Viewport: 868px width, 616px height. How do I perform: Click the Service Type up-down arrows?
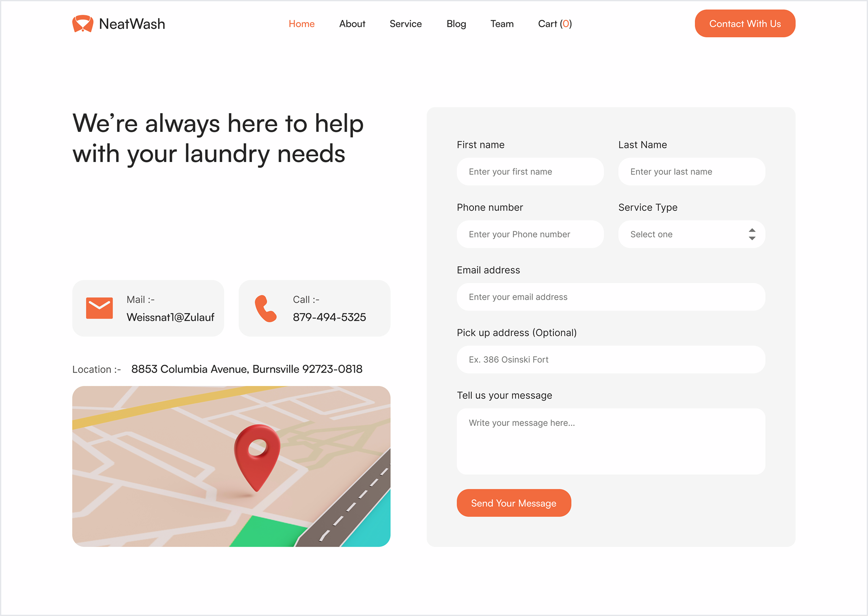[752, 234]
